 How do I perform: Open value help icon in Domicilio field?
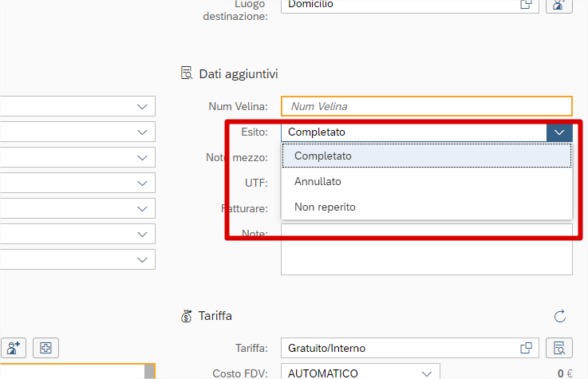(527, 5)
